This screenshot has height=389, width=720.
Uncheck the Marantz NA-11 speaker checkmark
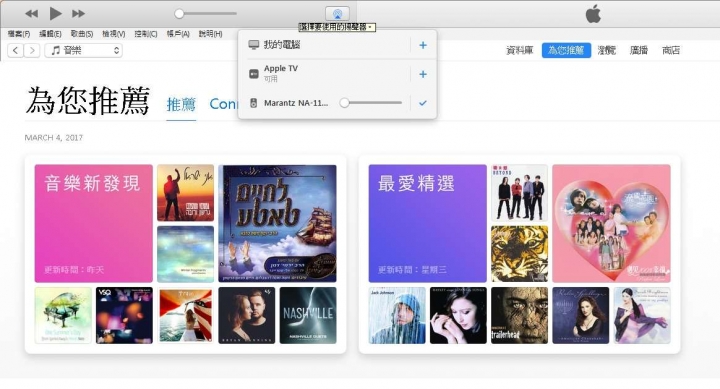(x=423, y=103)
